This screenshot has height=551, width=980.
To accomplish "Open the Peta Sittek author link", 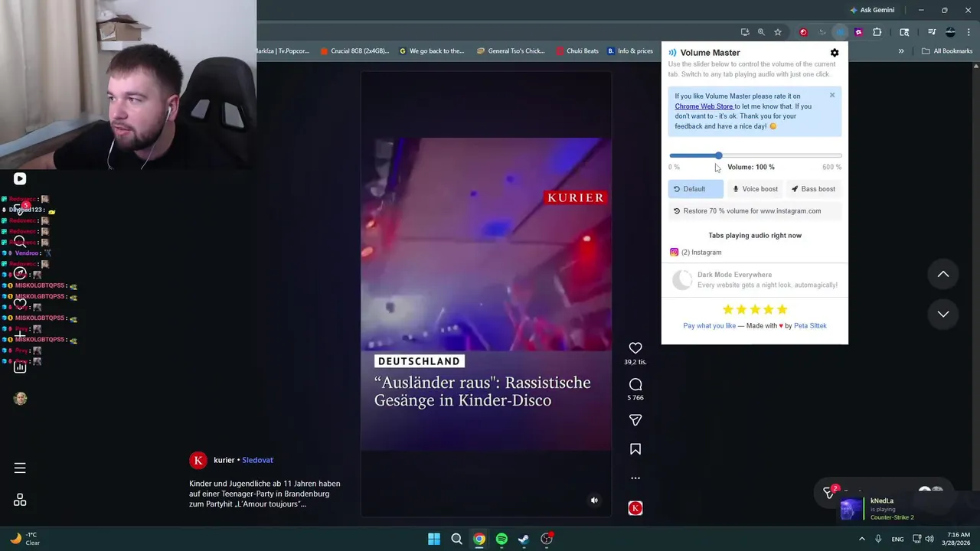I will [x=810, y=326].
